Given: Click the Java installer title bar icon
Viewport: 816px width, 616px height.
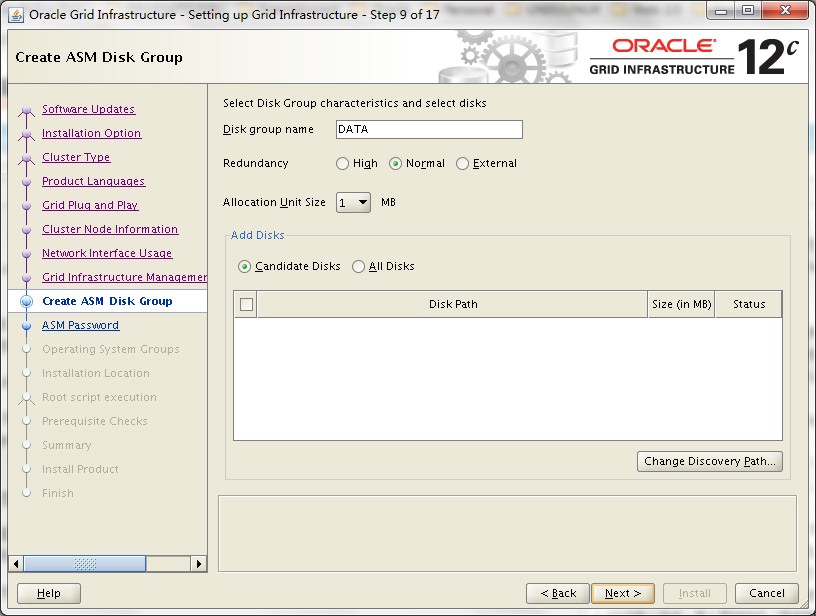Looking at the screenshot, I should (x=16, y=15).
